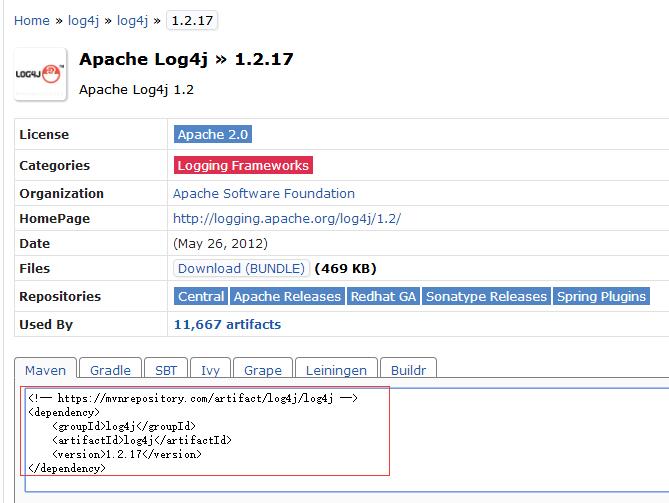This screenshot has width=669, height=503.
Task: Click the '(469 KB)' file size text
Action: (x=345, y=268)
